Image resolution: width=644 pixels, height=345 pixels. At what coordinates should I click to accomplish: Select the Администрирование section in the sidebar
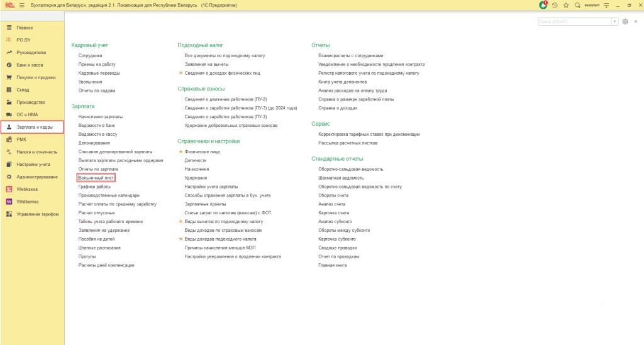pyautogui.click(x=37, y=177)
